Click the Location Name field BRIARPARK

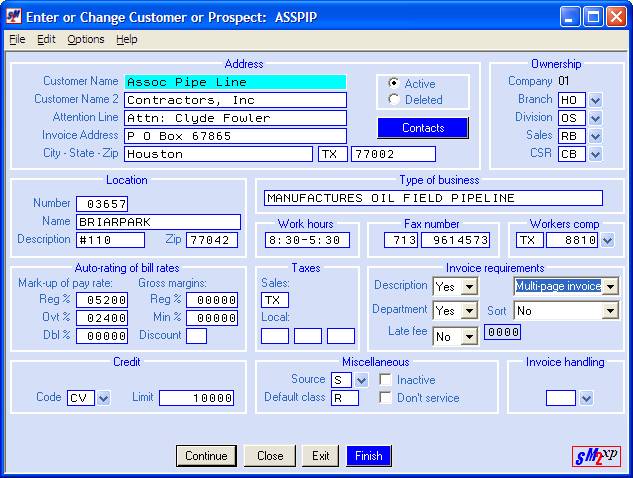(x=158, y=222)
